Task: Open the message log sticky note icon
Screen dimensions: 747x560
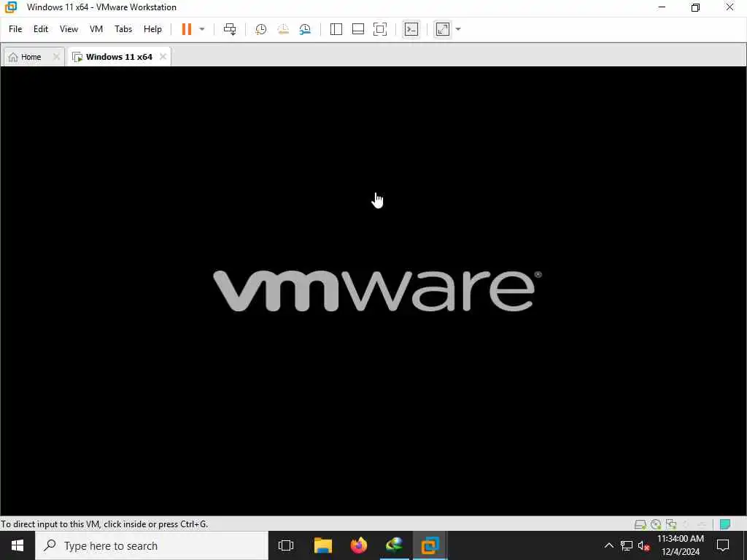Action: click(x=725, y=524)
